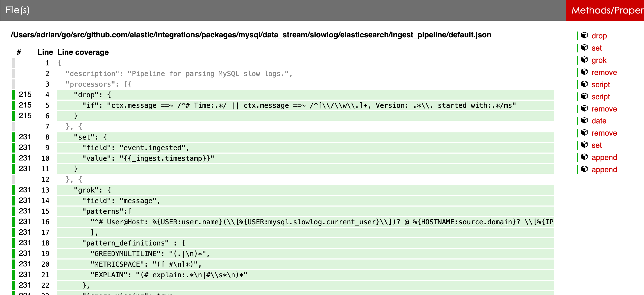
Task: Click the default.json file path heading
Action: [251, 35]
